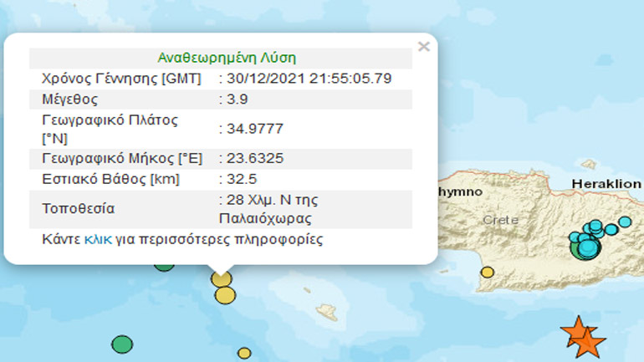Click the 'Χρόνος Γένησης [GMT]' label
The height and width of the screenshot is (362, 644).
tap(121, 79)
